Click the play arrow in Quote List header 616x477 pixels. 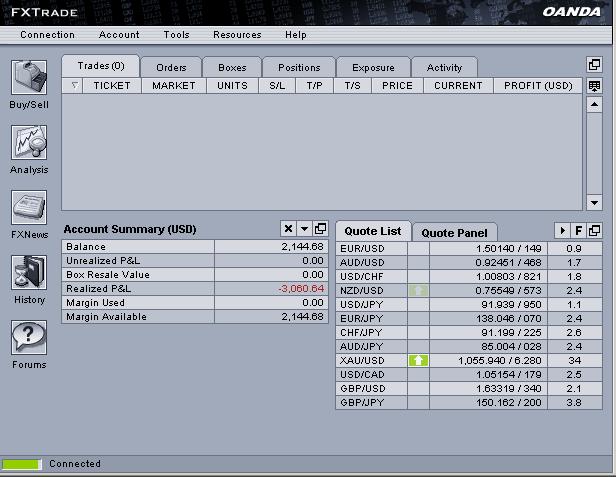point(562,231)
